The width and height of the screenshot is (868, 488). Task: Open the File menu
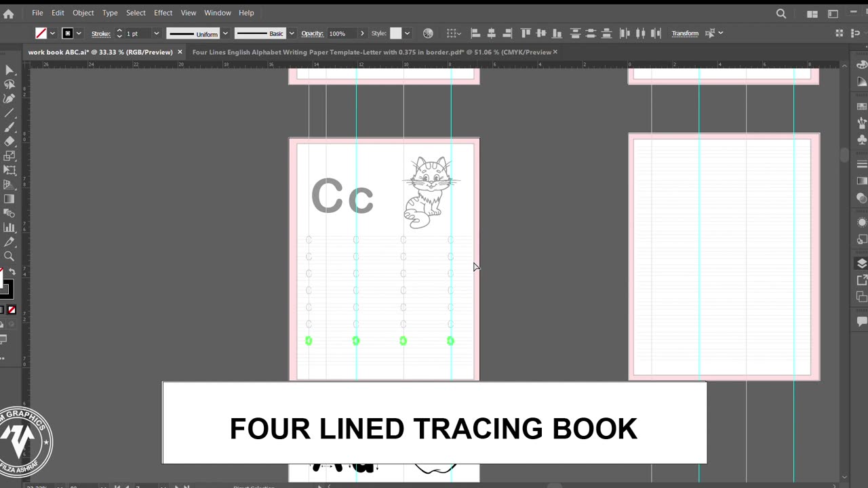pyautogui.click(x=37, y=13)
